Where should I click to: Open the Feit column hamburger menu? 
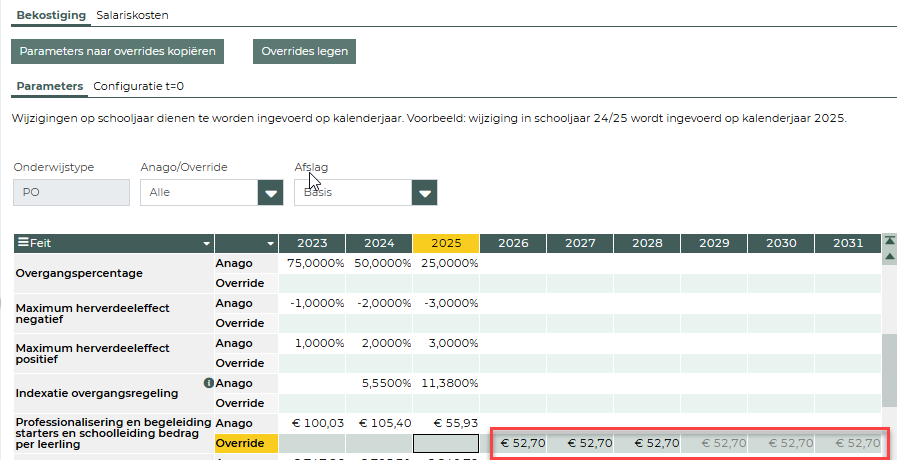[x=24, y=243]
